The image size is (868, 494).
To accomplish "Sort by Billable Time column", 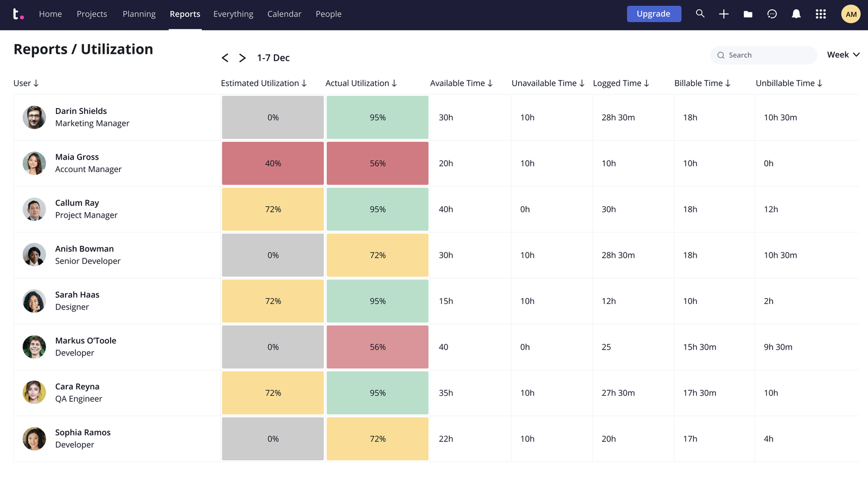I will [x=702, y=83].
